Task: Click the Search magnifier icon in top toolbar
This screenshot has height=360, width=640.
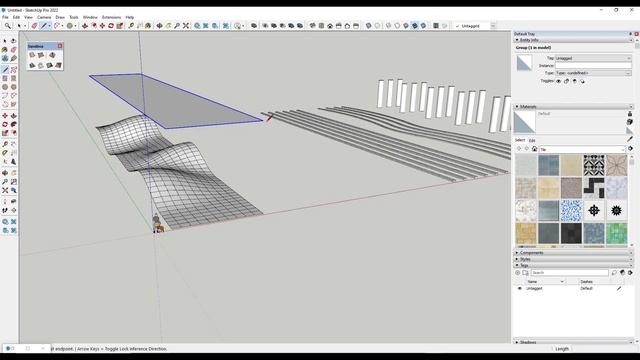Action: click(x=8, y=26)
